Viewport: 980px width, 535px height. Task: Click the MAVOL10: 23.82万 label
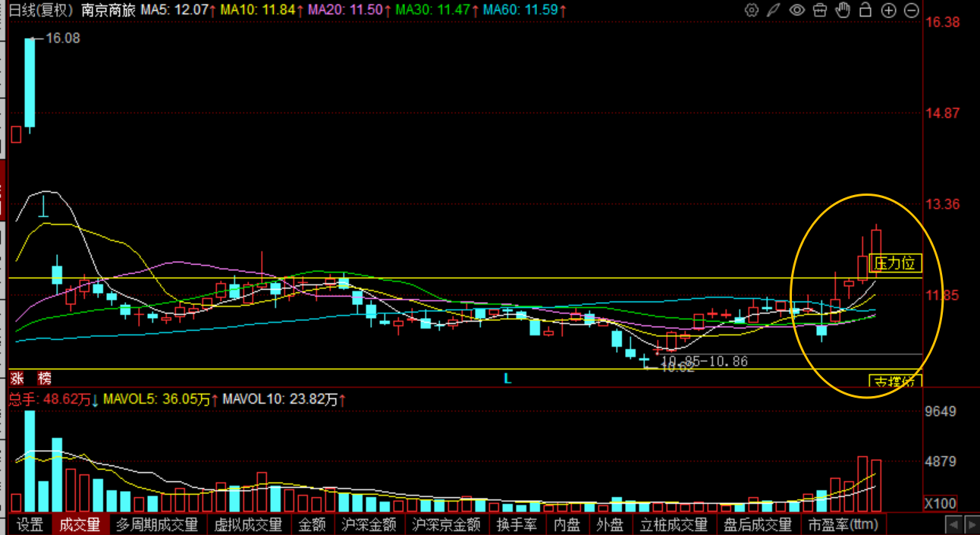pos(284,399)
